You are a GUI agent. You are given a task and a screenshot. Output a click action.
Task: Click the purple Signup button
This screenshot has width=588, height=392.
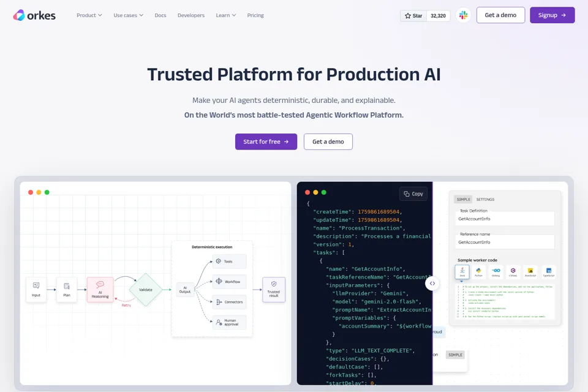tap(552, 15)
